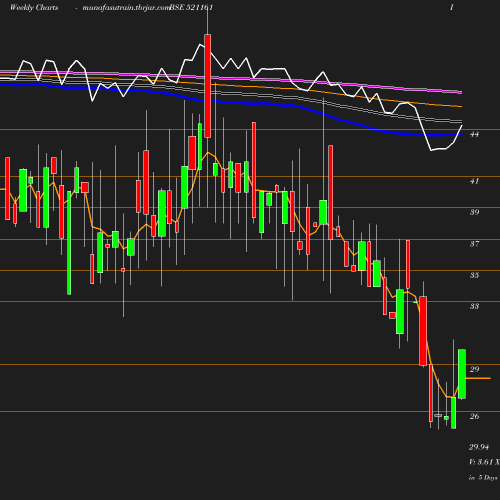Click the tallest red candle at chart peak

click(207, 86)
